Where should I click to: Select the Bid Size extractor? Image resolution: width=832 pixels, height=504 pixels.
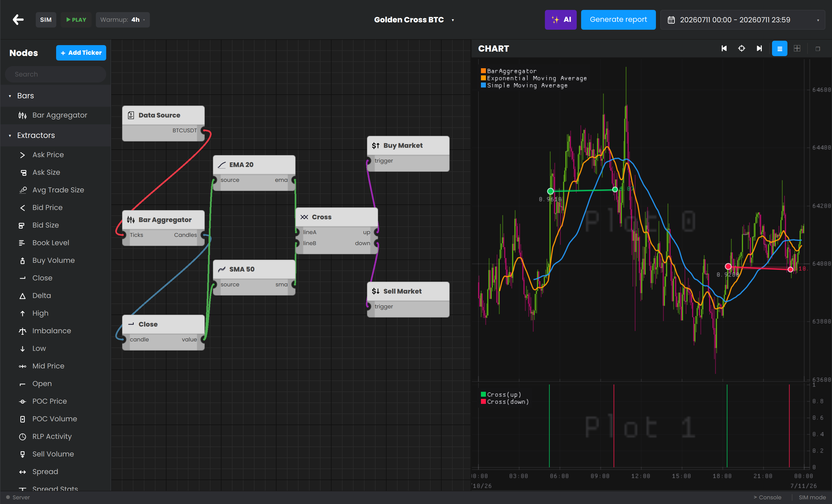click(x=55, y=225)
